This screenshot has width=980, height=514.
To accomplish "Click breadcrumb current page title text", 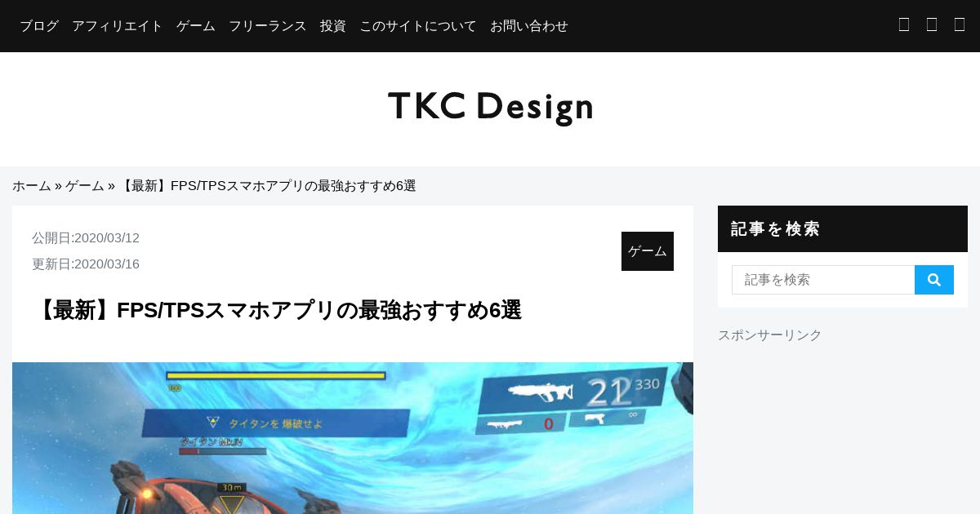I will pos(267,186).
